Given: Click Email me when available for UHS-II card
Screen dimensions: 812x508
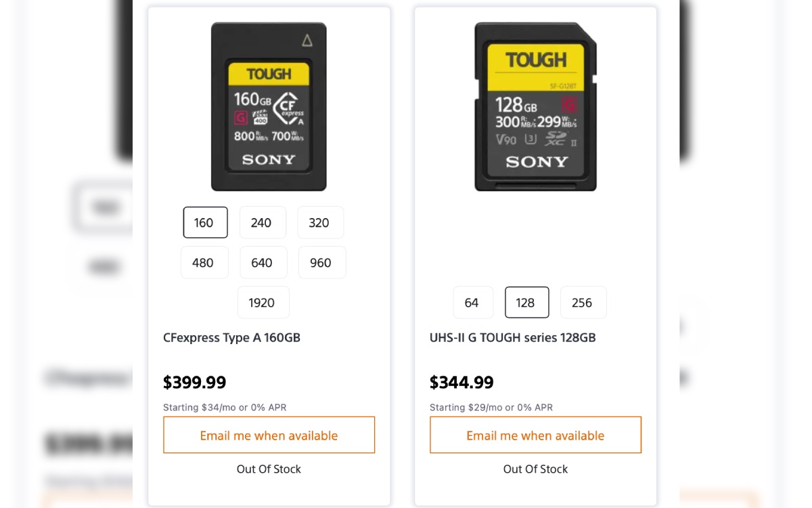Looking at the screenshot, I should pos(535,435).
